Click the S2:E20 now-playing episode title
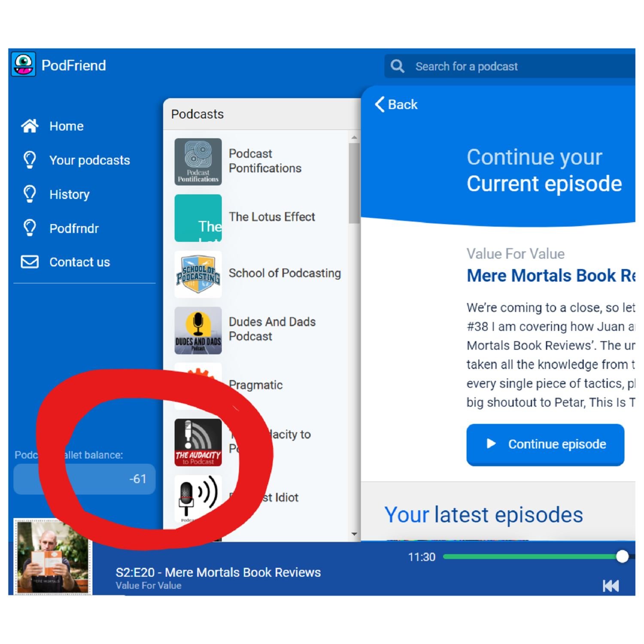This screenshot has width=644, height=644. (x=218, y=572)
